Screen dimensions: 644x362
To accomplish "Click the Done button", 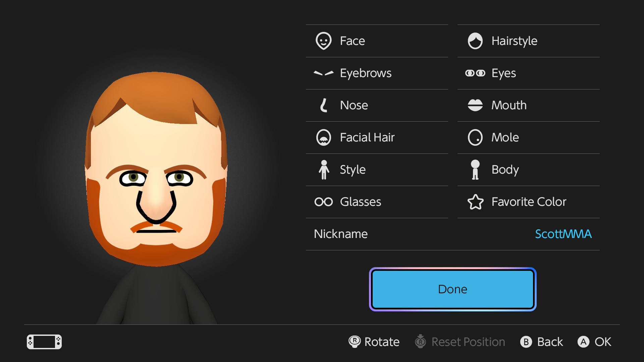I will (453, 289).
